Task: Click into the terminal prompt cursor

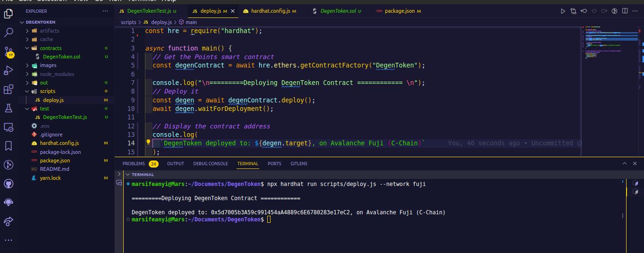Action: [269, 219]
